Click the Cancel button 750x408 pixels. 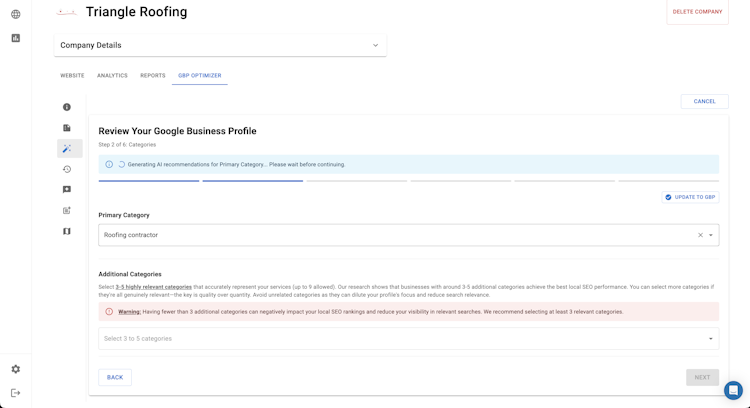tap(704, 101)
